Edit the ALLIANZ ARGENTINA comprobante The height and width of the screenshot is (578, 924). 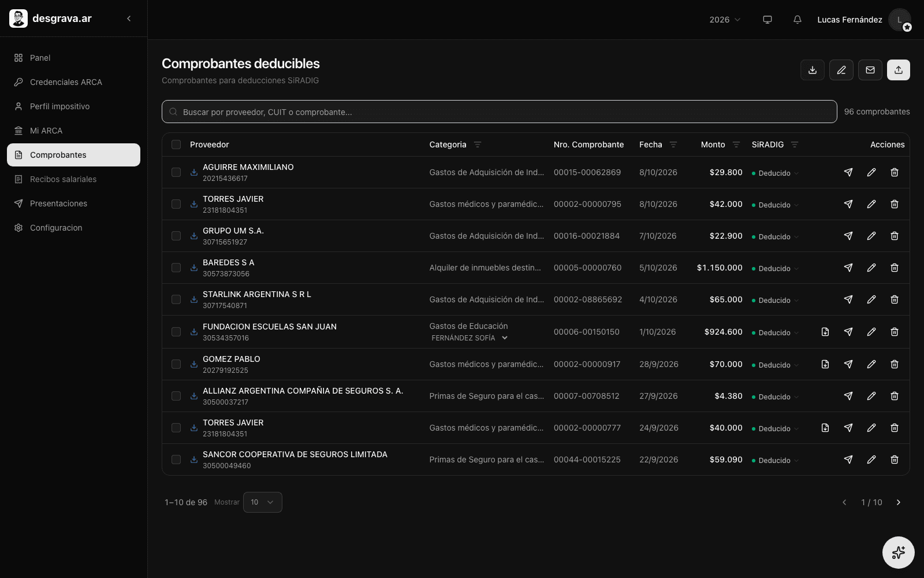[871, 396]
